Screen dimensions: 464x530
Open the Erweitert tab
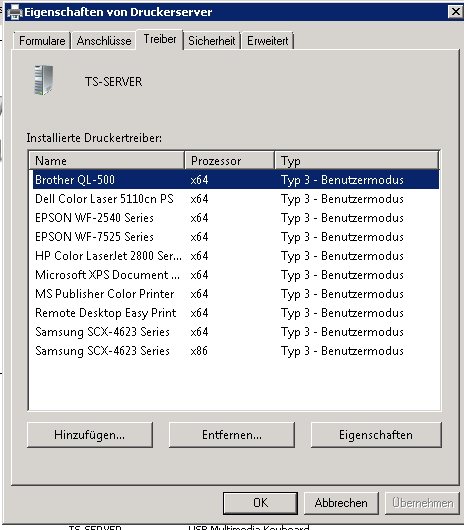tap(267, 41)
